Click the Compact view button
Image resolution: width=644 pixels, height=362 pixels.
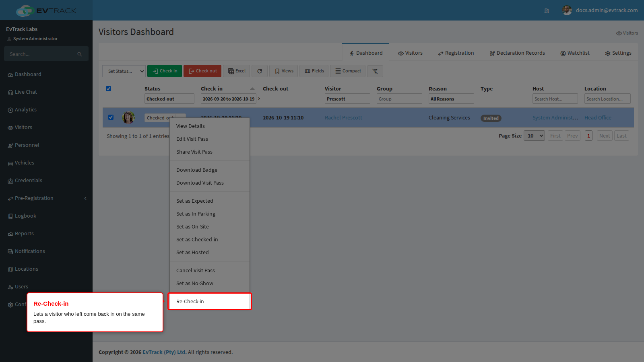(348, 71)
